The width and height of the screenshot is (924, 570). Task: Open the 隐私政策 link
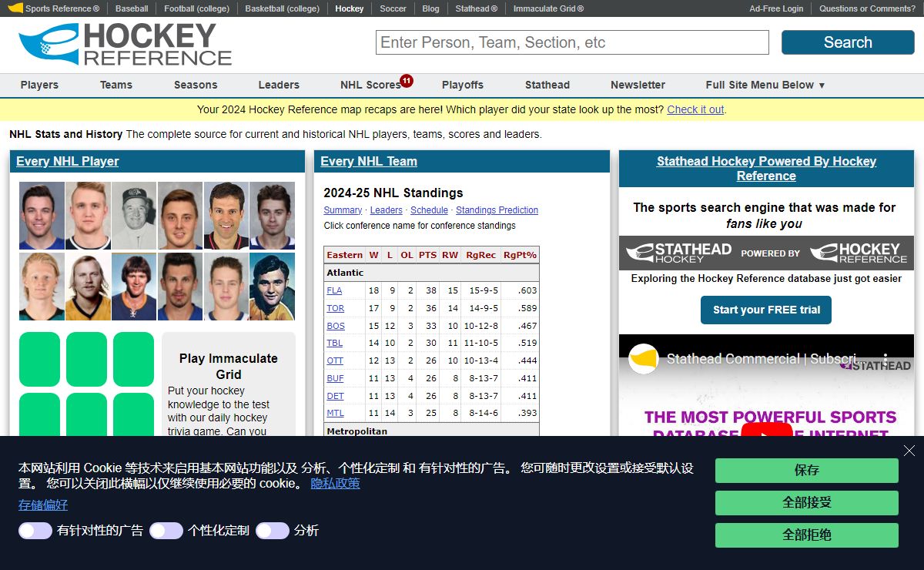[x=335, y=484]
